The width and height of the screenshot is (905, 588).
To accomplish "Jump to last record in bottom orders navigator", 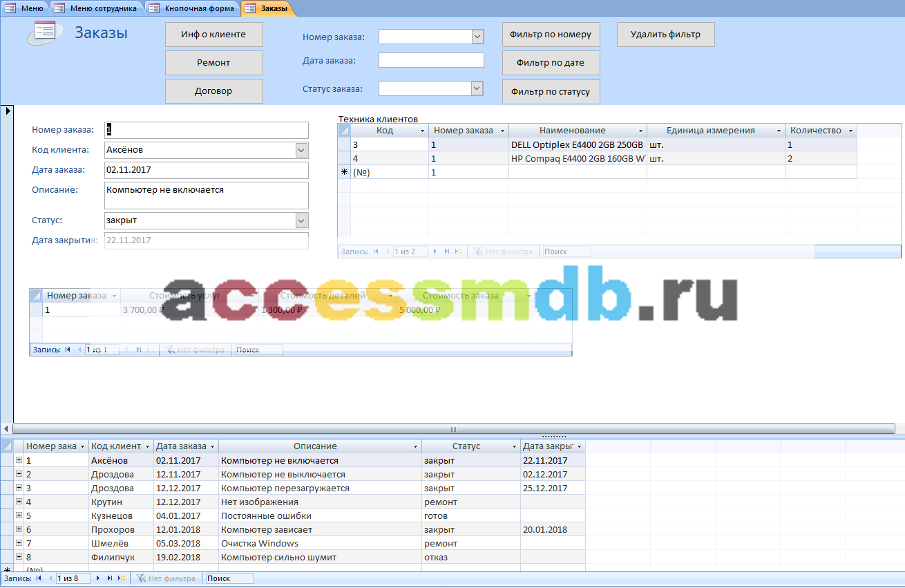I will tap(110, 578).
